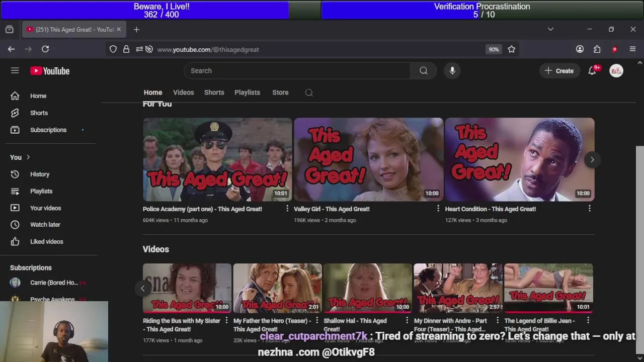The width and height of the screenshot is (644, 362).
Task: View the site padlock security info
Action: [x=126, y=49]
